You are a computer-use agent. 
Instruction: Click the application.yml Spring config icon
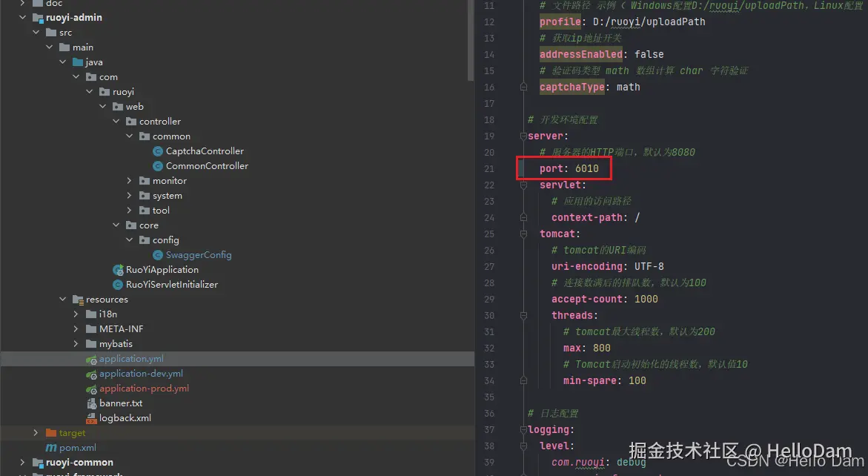(91, 359)
